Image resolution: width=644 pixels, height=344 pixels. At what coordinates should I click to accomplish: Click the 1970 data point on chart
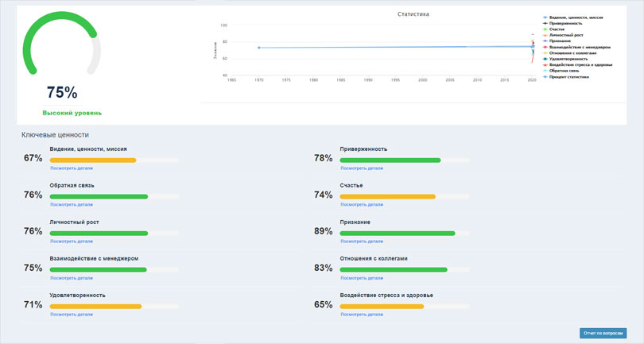tap(259, 48)
